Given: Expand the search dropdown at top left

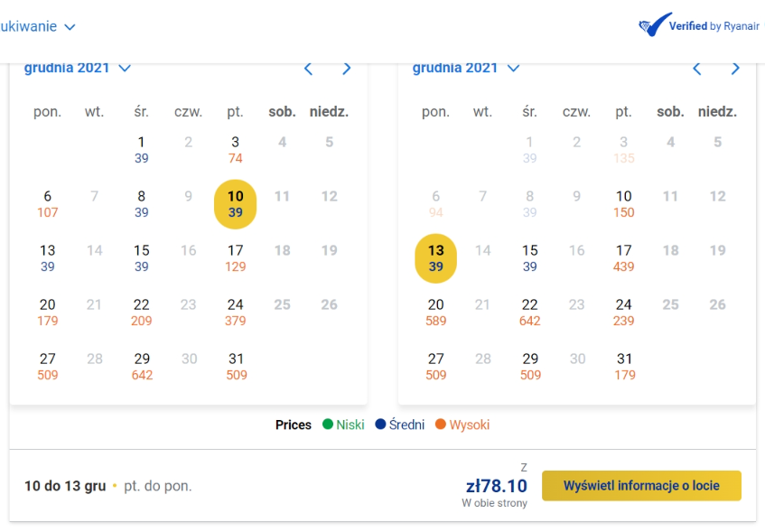Looking at the screenshot, I should 38,26.
